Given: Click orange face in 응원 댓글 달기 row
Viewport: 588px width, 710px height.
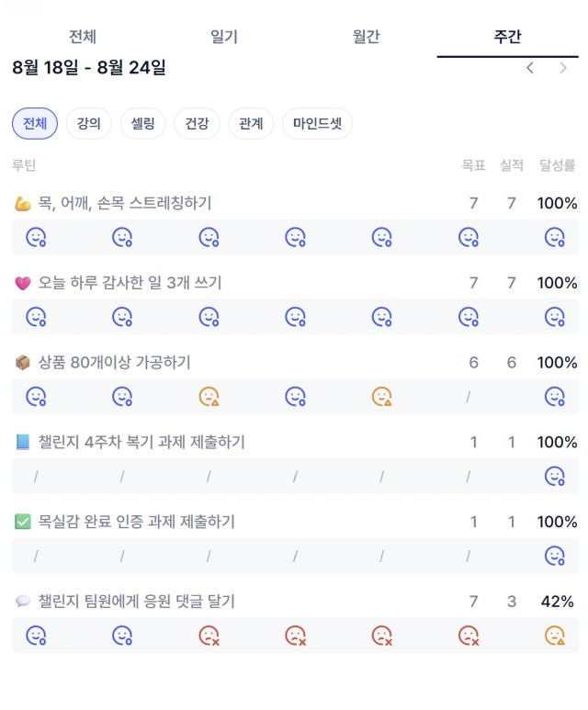Looking at the screenshot, I should 555,636.
